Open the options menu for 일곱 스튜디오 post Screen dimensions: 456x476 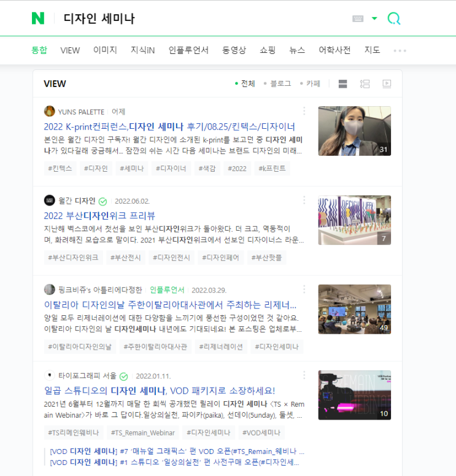coord(304,375)
